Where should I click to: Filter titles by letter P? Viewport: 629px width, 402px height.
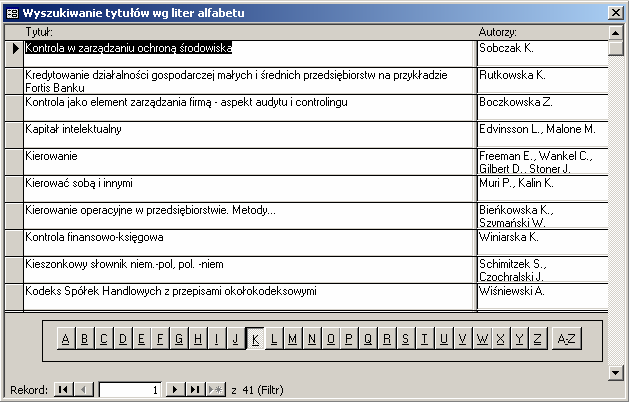tap(349, 339)
